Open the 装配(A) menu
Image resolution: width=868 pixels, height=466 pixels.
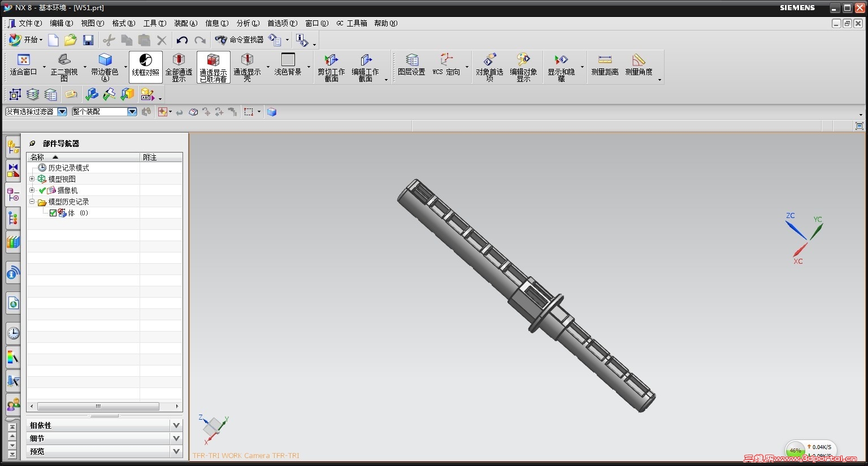tap(185, 23)
